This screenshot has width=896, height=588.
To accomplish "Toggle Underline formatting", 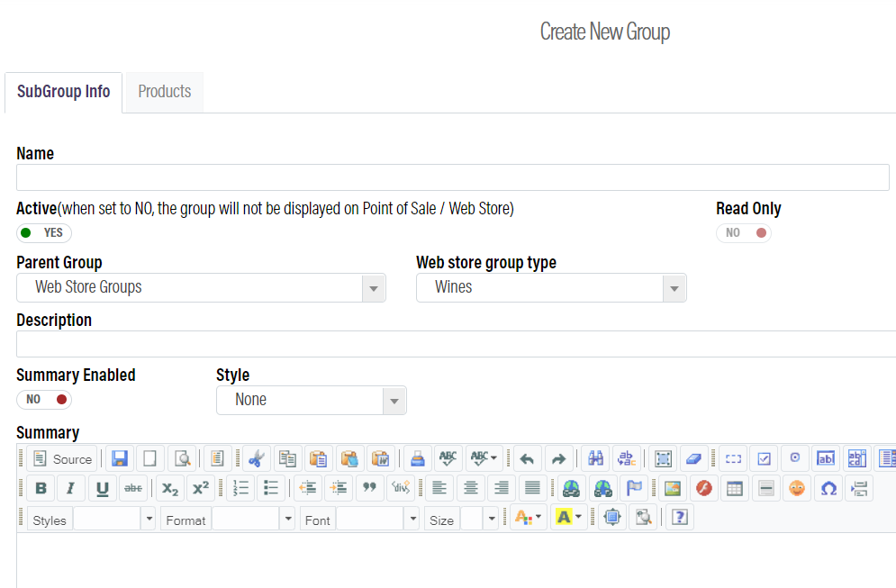I will [103, 489].
